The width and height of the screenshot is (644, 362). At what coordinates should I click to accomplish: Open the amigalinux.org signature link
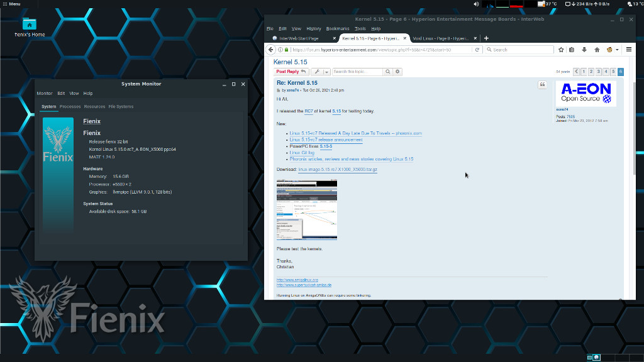[297, 280]
